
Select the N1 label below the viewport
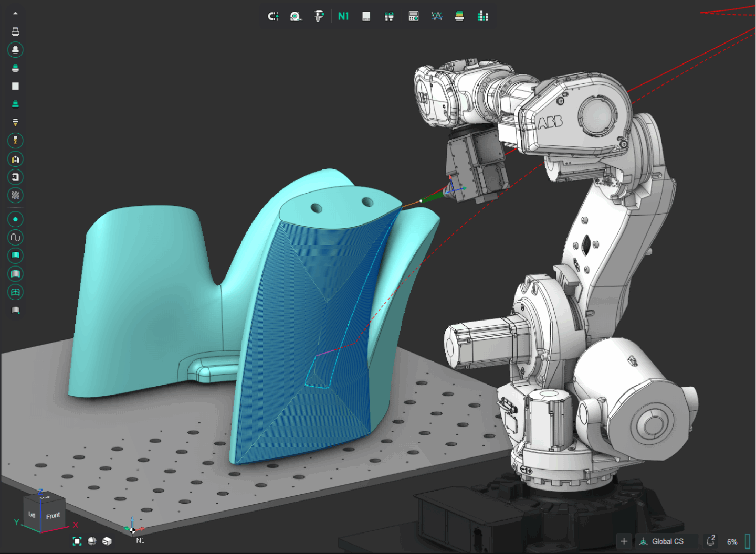[x=140, y=540]
